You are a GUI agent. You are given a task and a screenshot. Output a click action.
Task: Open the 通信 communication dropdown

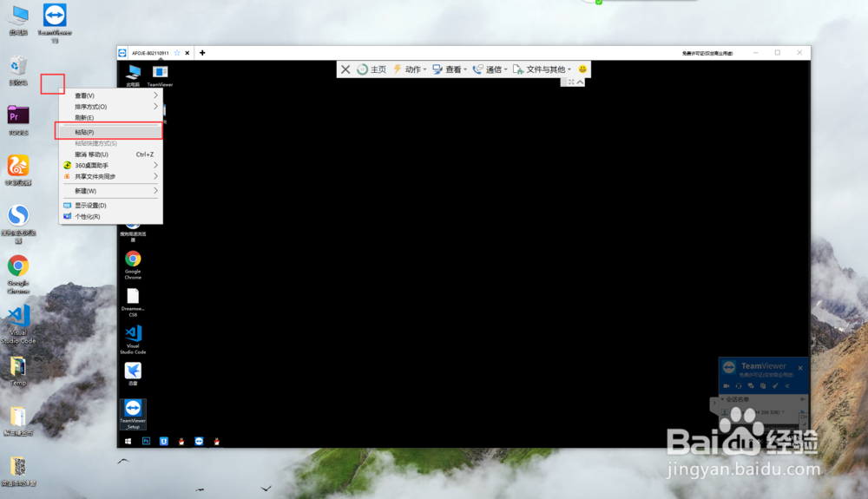490,69
